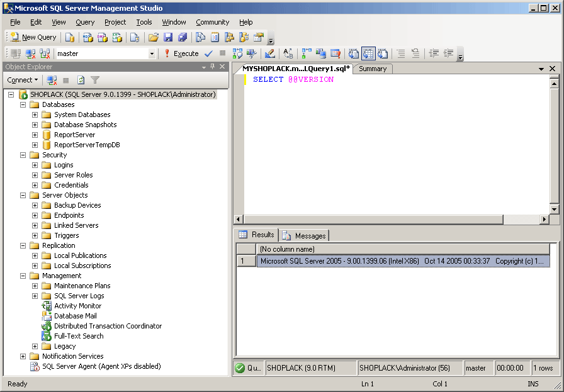Click the editor scroll-right arrow

544,219
